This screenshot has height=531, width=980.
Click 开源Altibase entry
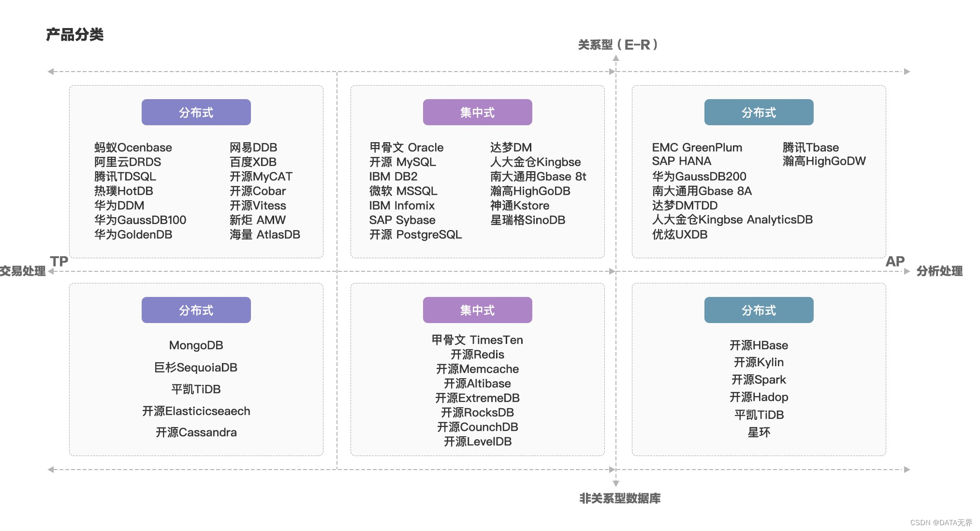[478, 383]
